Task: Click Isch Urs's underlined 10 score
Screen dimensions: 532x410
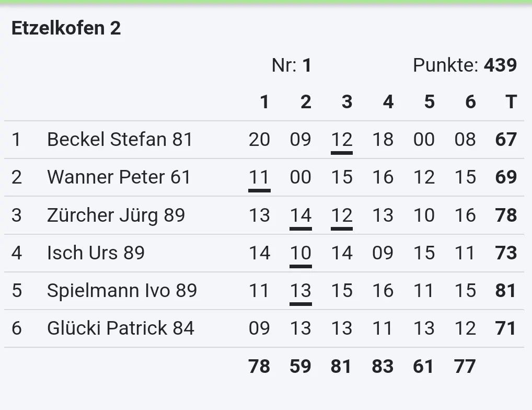Action: click(x=300, y=253)
